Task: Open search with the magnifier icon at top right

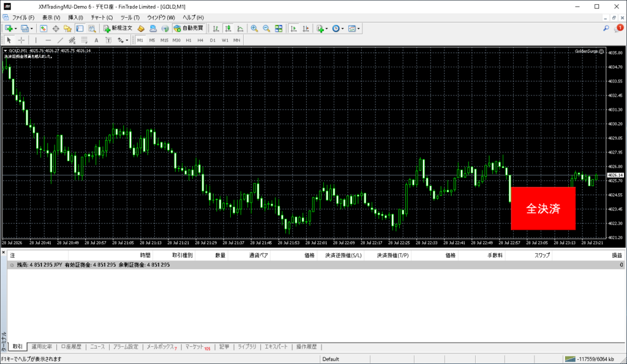Action: coord(606,28)
